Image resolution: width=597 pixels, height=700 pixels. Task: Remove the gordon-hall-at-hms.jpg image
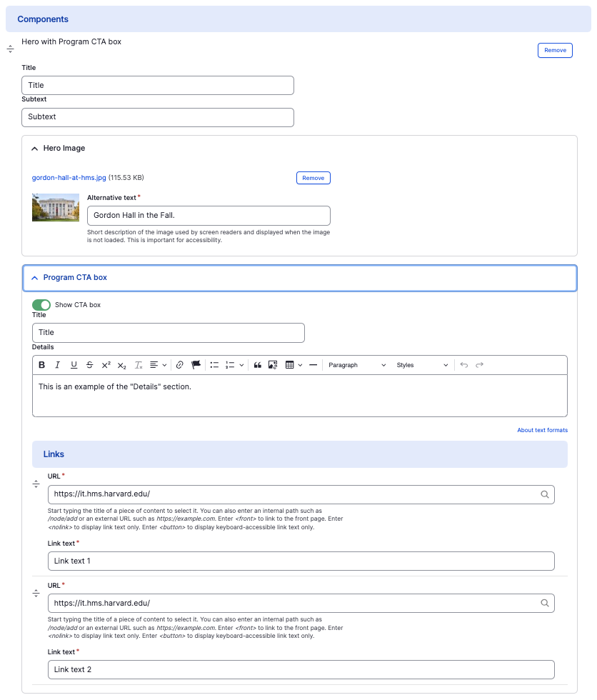[313, 178]
